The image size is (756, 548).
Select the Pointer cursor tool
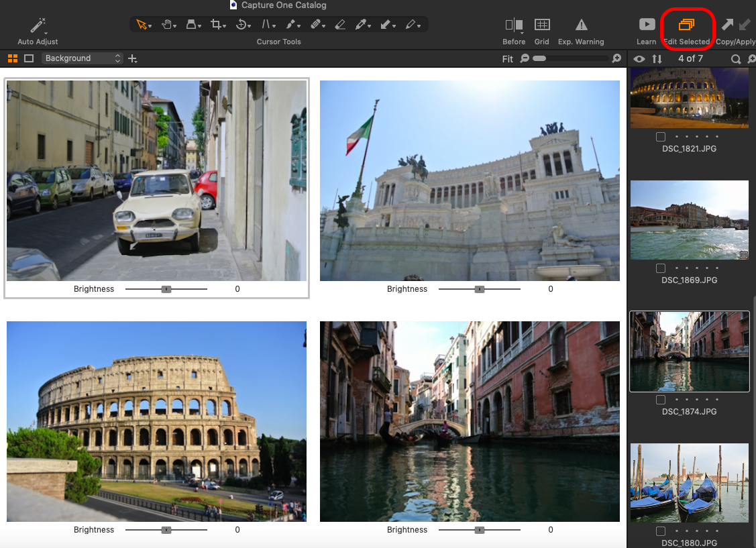point(141,24)
